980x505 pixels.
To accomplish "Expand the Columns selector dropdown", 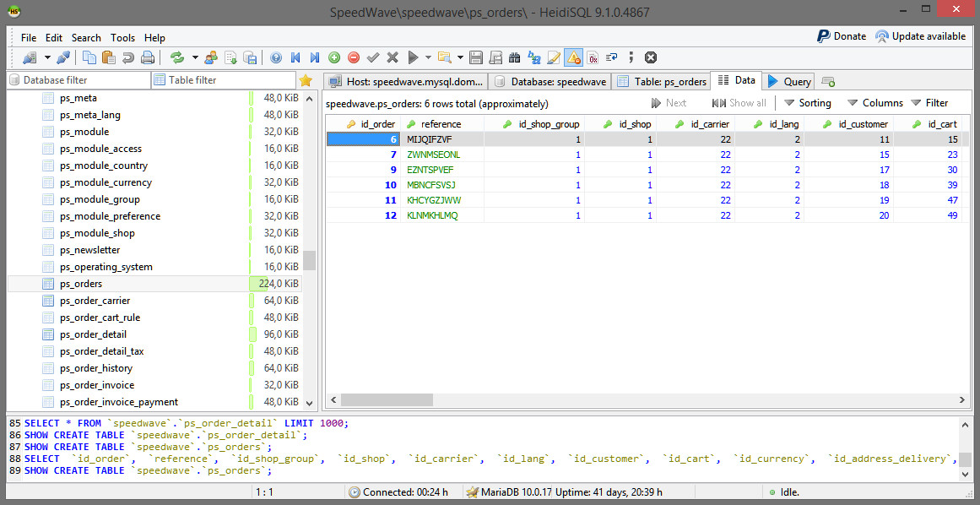I will [874, 103].
